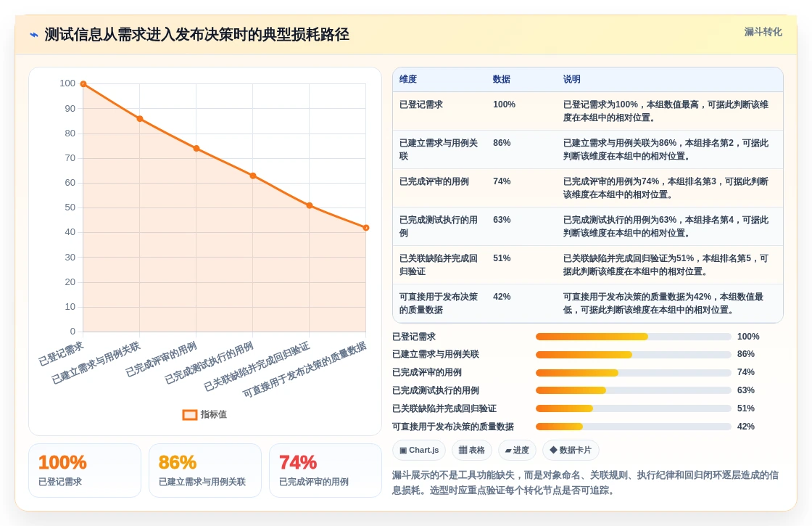Click the 维度 column header
This screenshot has height=526, width=812.
tap(408, 79)
